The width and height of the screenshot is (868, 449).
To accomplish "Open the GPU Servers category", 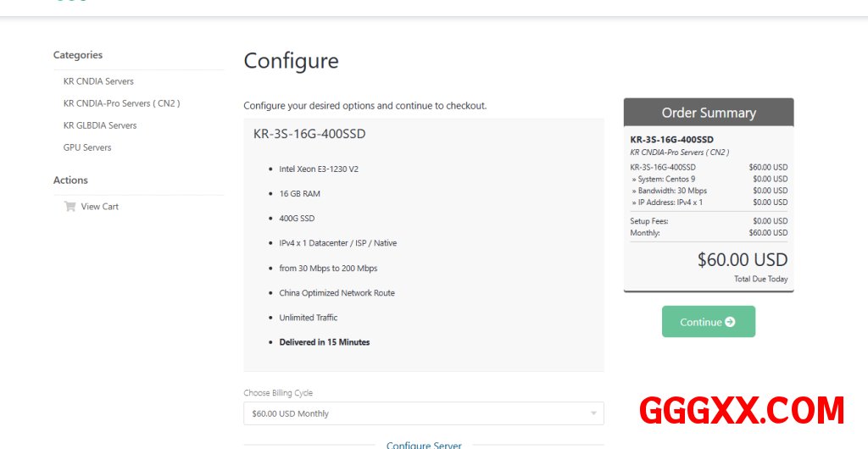I will 87,147.
